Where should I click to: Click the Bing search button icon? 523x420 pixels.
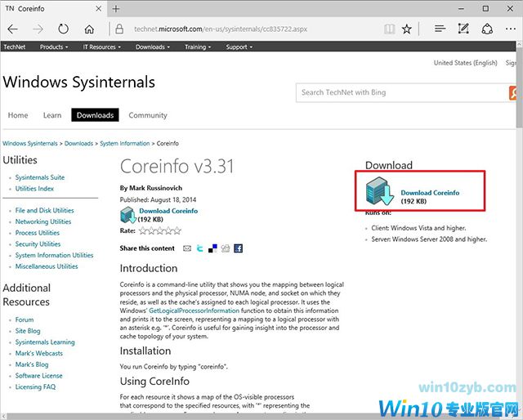[515, 92]
